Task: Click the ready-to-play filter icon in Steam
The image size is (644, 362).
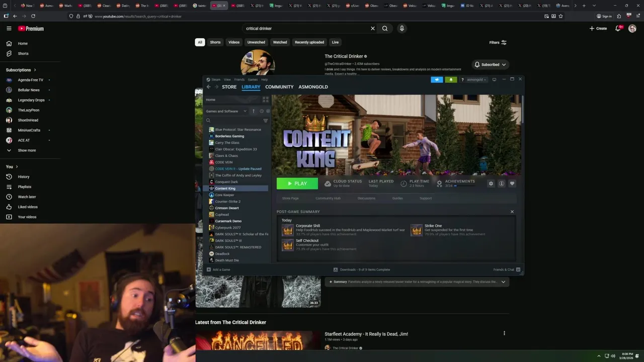Action: click(268, 111)
